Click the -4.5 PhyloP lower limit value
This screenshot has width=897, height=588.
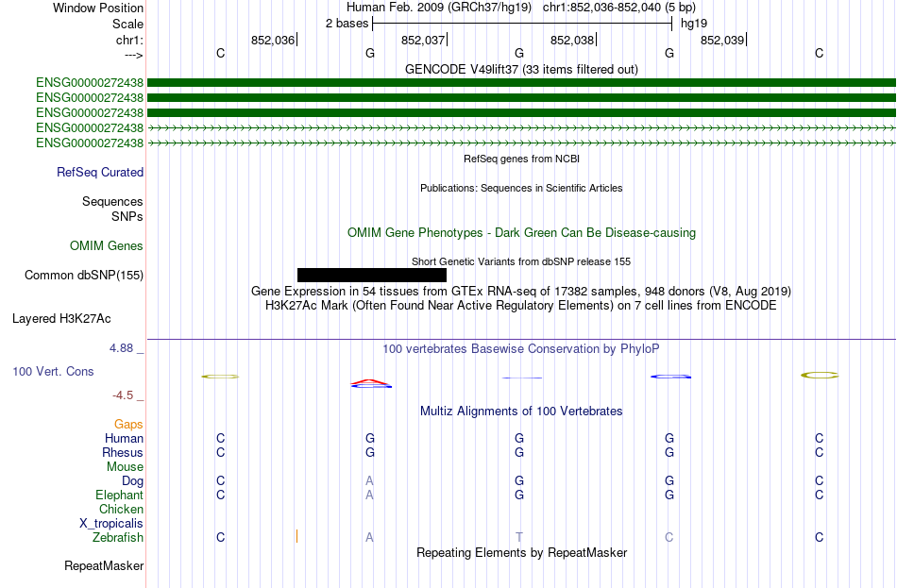[x=123, y=395]
